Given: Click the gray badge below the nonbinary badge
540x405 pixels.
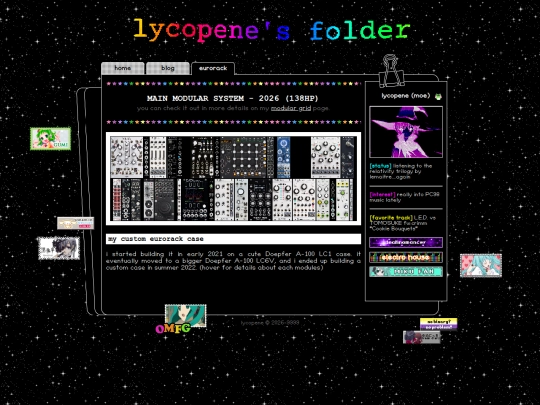Looking at the screenshot, I should pyautogui.click(x=422, y=337).
